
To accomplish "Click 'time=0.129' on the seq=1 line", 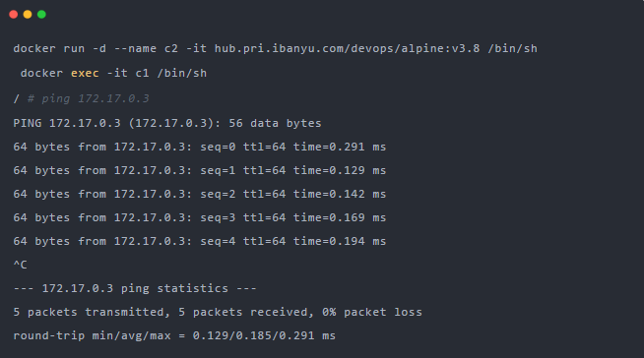I will pos(329,170).
